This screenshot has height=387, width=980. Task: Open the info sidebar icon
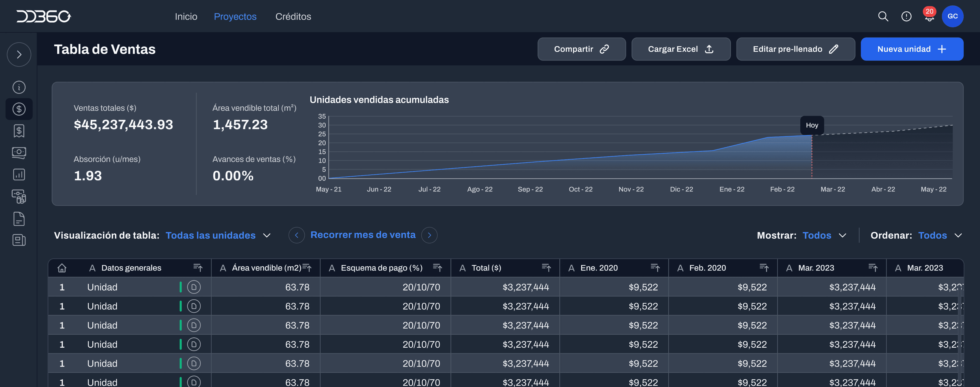click(x=19, y=87)
